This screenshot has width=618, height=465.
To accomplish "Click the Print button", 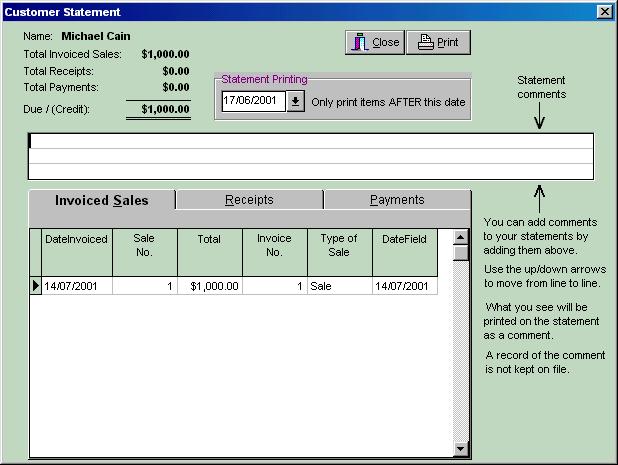I will [438, 42].
